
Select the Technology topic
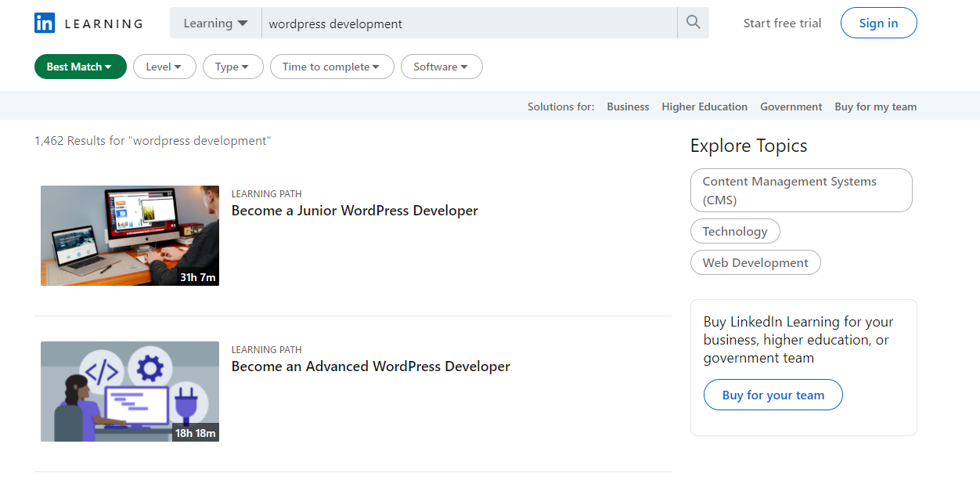pos(735,231)
